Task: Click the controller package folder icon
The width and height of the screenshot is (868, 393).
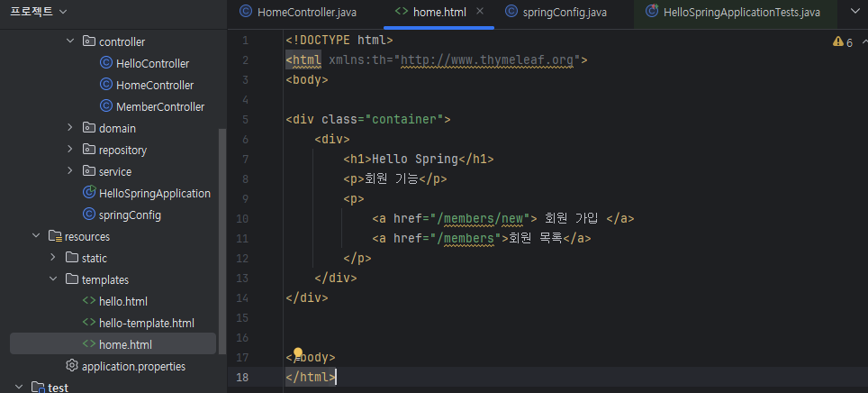Action: click(88, 41)
